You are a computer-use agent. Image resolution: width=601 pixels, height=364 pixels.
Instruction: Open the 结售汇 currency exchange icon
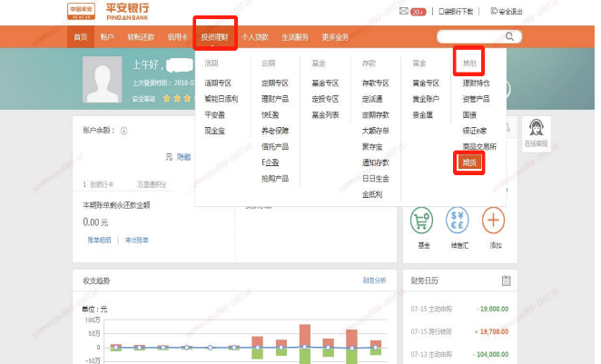coord(458,221)
